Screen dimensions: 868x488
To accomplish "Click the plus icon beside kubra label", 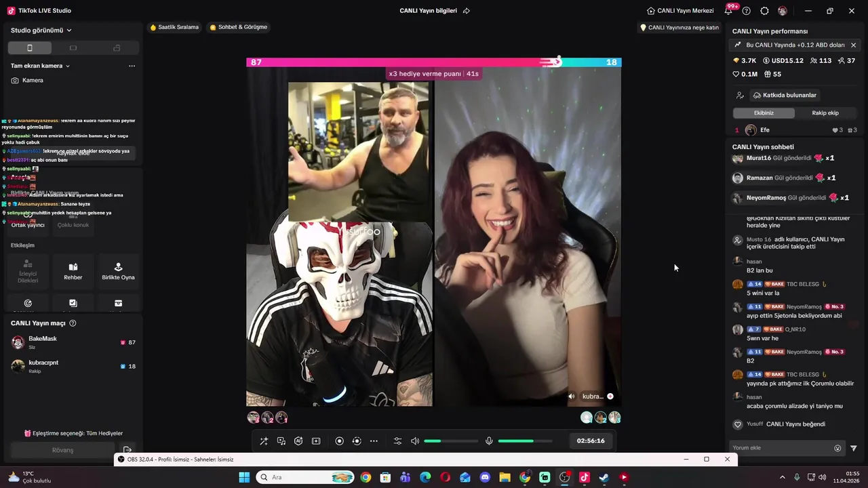I will (610, 396).
